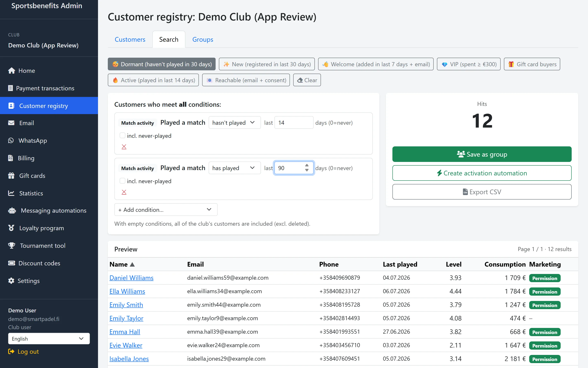Open Home in the sidebar

[x=49, y=71]
